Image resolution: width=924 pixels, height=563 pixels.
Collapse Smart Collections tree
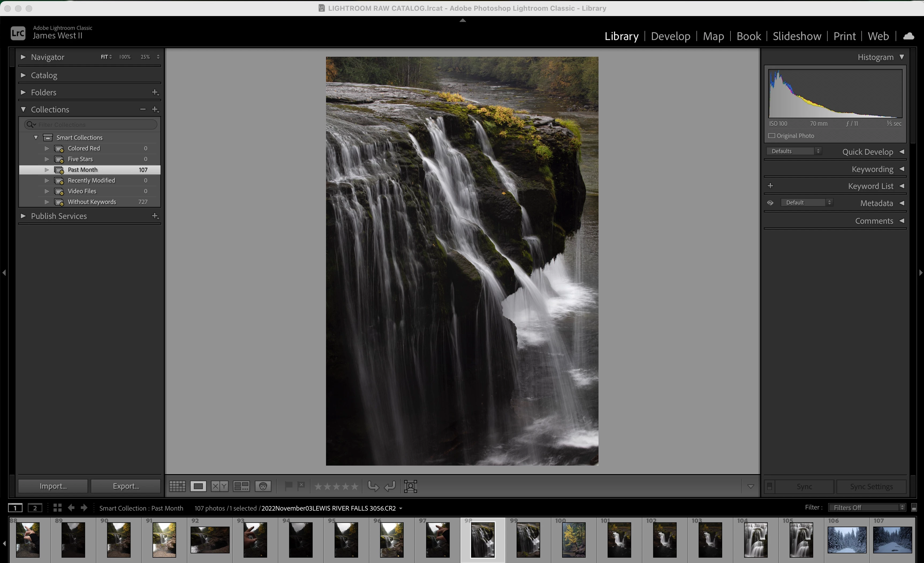pyautogui.click(x=36, y=138)
